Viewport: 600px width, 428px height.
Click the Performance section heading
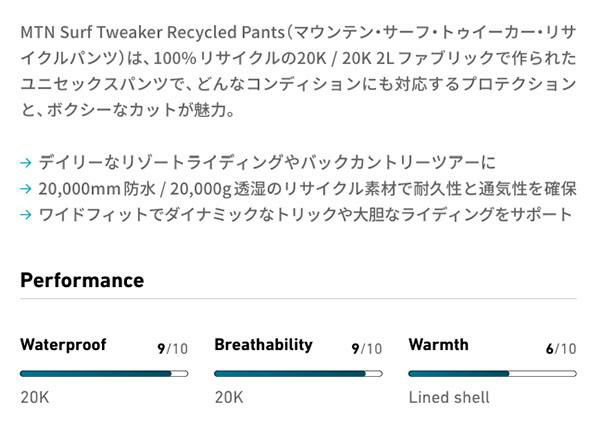pos(82,280)
